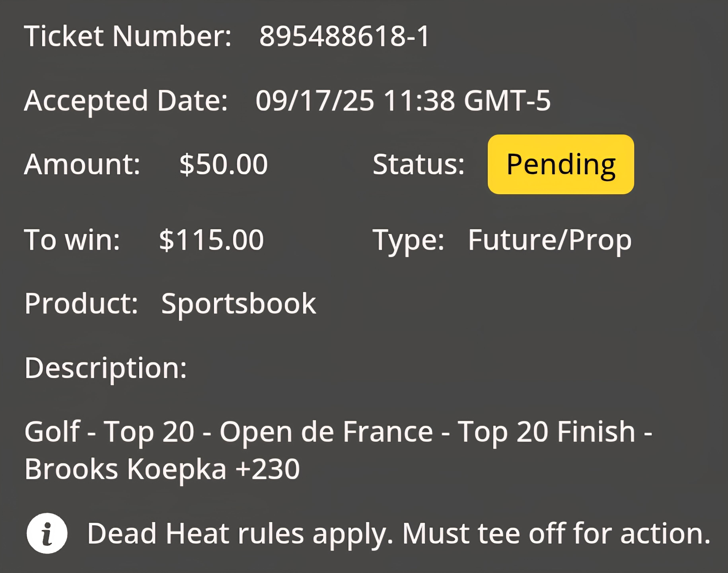Screen dimensions: 728x573
Task: Click the Ticket Number label
Action: point(128,36)
